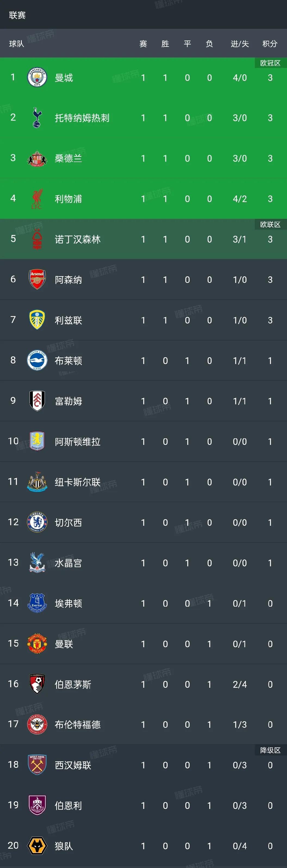This screenshot has width=287, height=868.
Task: Click the Arsenal club badge
Action: 37,279
